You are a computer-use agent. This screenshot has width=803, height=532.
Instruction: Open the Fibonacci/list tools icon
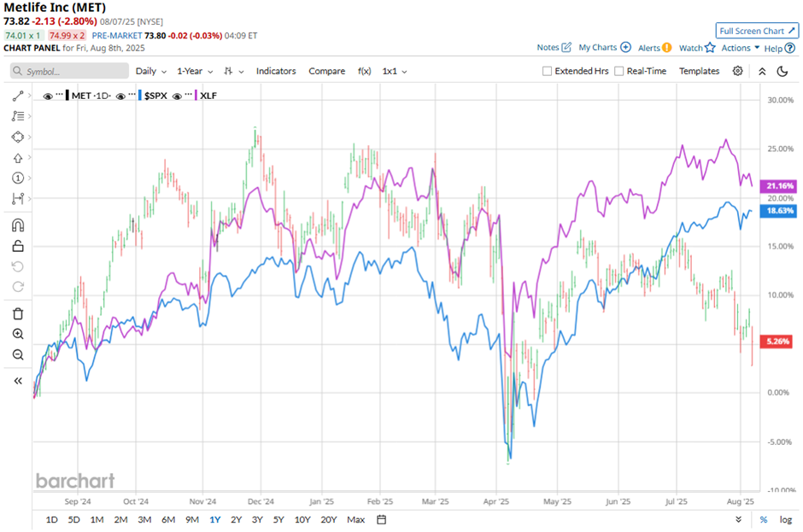click(18, 116)
